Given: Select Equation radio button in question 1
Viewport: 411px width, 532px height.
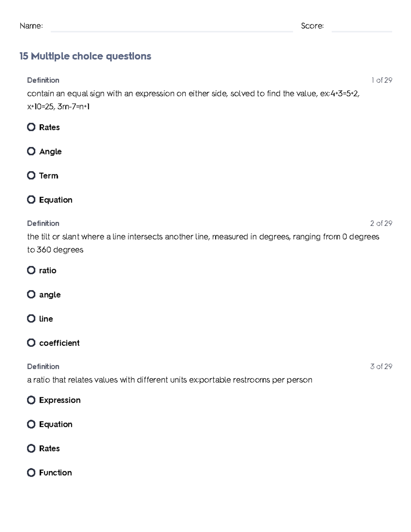Looking at the screenshot, I should point(31,200).
